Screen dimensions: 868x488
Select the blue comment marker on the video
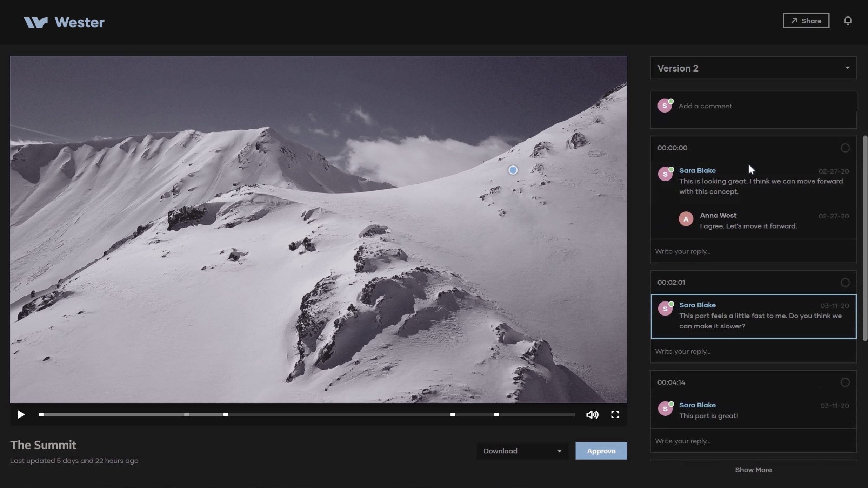(x=513, y=170)
